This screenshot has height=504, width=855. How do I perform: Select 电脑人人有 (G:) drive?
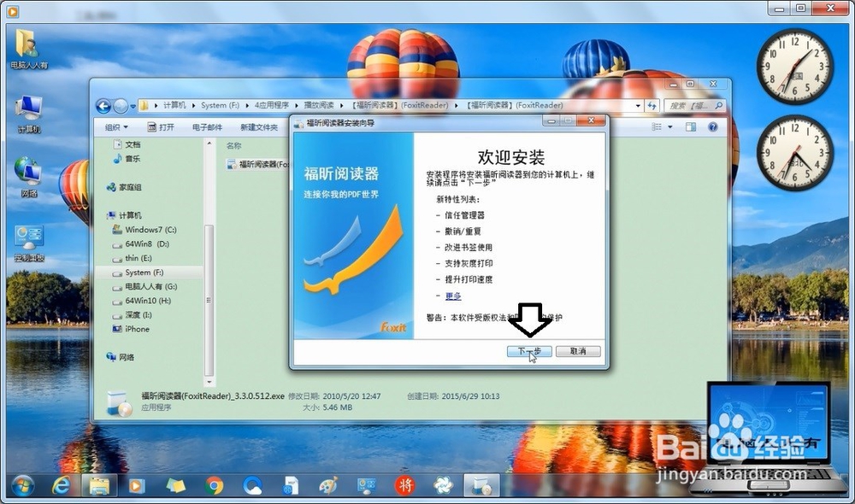[144, 286]
